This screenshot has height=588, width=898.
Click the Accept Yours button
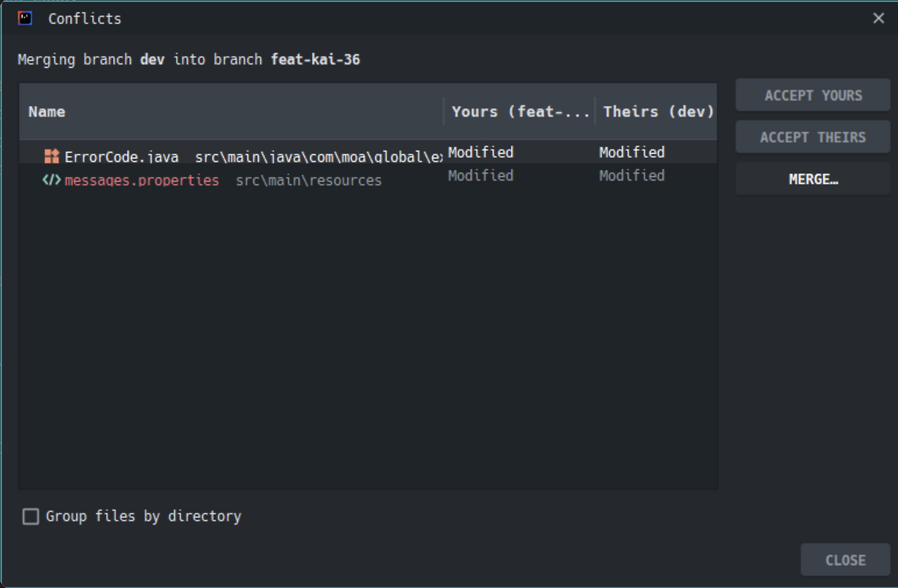(x=812, y=95)
